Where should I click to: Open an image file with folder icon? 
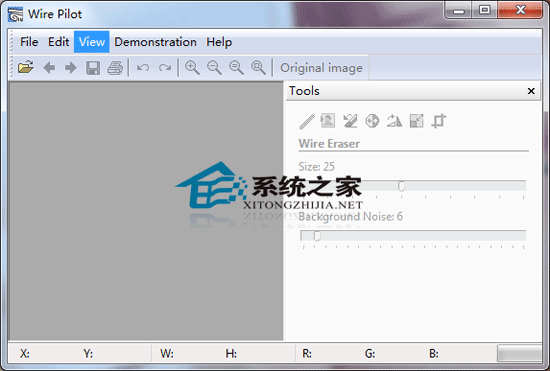pyautogui.click(x=26, y=67)
